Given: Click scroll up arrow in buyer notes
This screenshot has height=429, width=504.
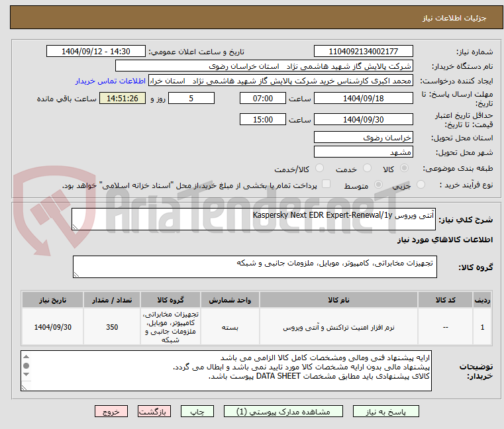Looking at the screenshot, I should coord(26,357).
